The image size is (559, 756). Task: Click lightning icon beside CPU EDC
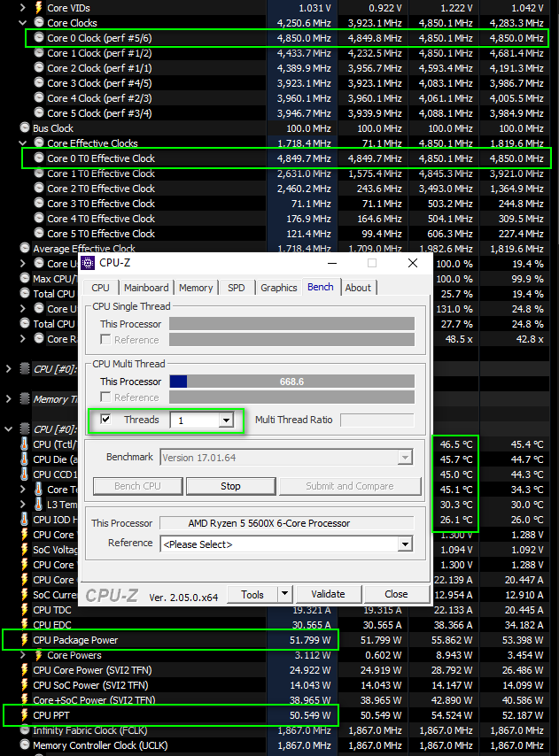point(25,624)
